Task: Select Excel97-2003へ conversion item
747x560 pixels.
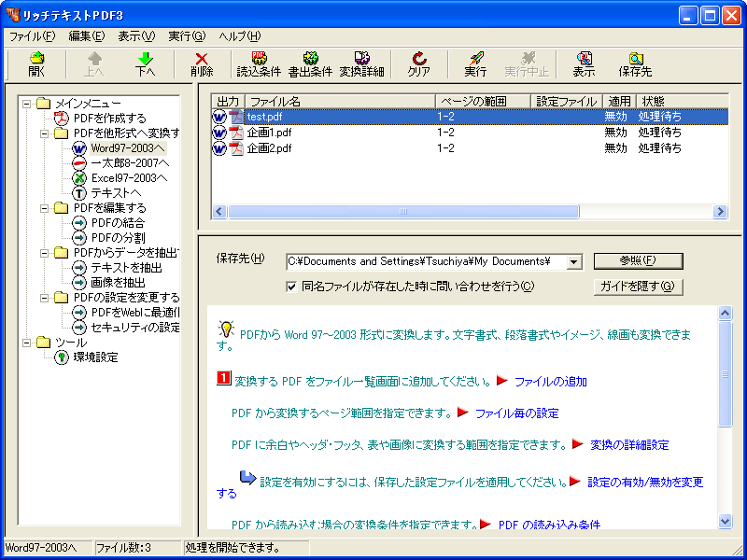Action: [129, 178]
